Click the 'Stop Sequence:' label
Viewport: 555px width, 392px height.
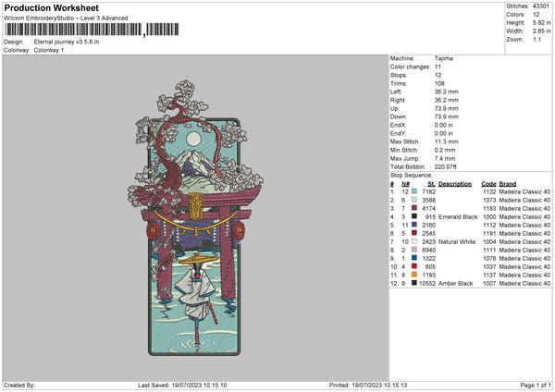pos(411,176)
